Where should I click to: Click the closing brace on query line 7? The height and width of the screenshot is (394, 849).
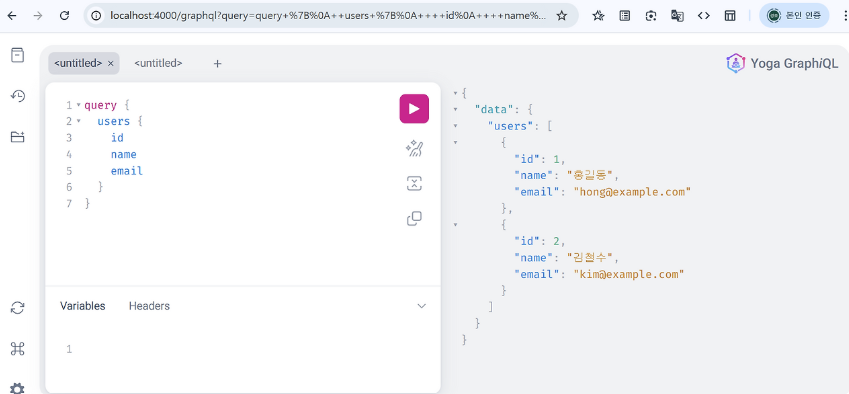(88, 204)
